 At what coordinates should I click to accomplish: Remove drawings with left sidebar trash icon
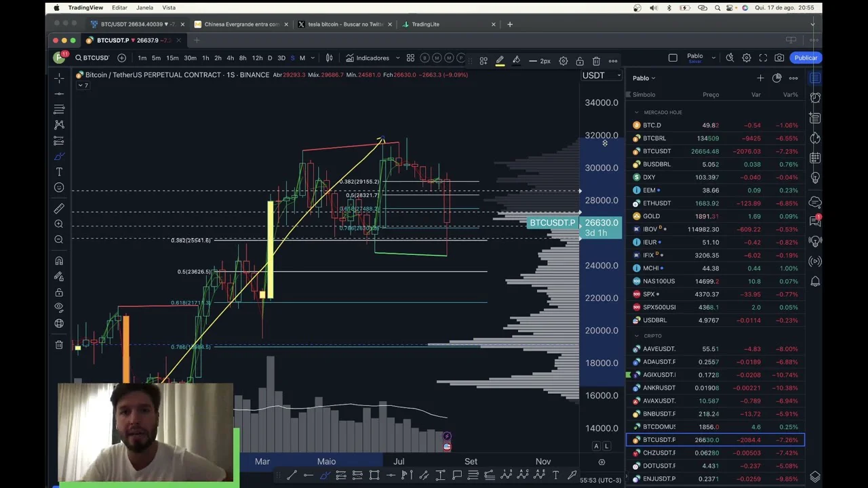[x=59, y=345]
